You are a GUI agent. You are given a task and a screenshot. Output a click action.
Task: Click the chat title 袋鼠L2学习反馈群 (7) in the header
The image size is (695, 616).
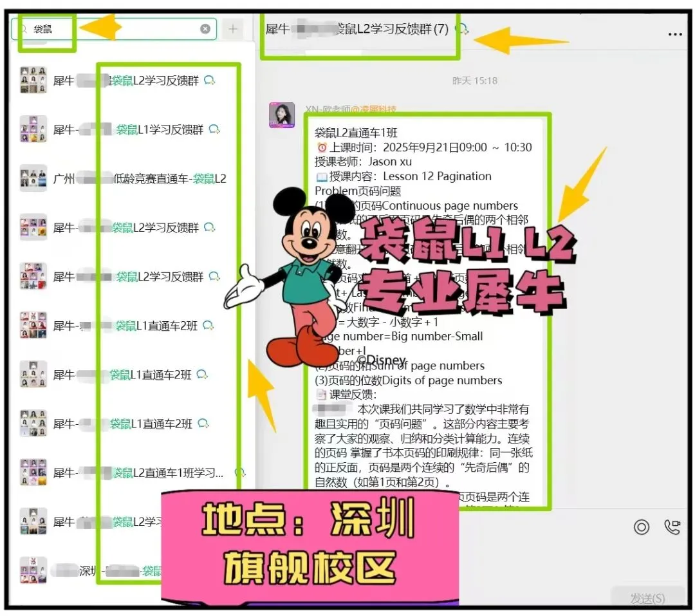(357, 29)
